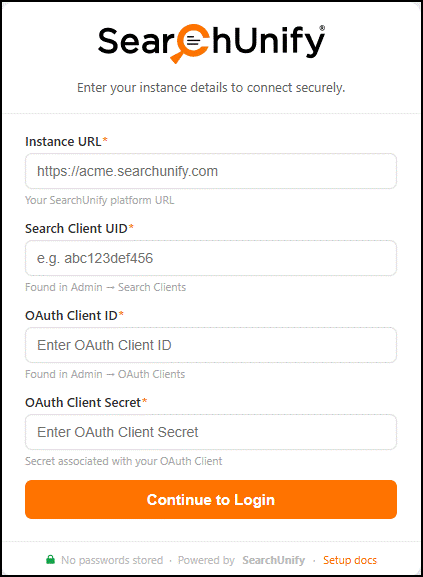Click 'Found in Admin → Search Clients' hint

point(106,287)
